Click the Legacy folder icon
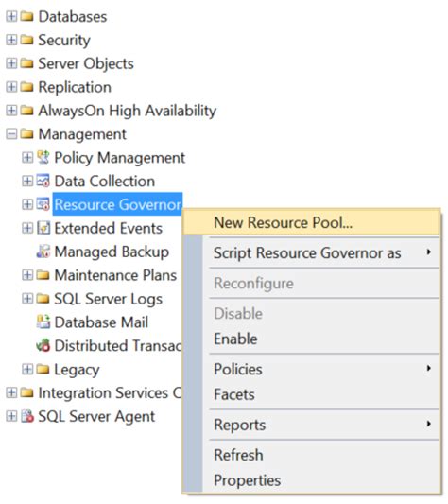The image size is (448, 504). point(43,370)
